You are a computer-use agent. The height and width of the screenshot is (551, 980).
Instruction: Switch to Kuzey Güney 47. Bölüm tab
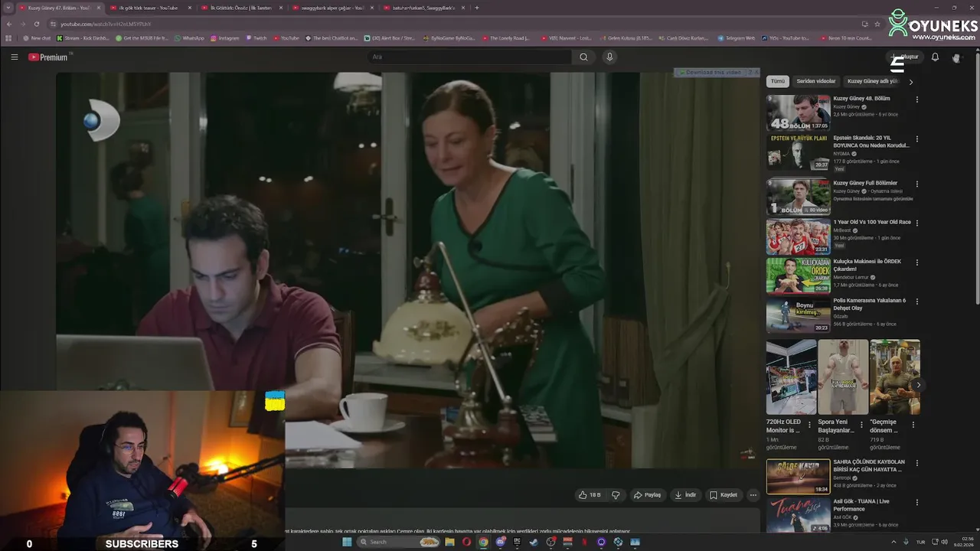[59, 8]
